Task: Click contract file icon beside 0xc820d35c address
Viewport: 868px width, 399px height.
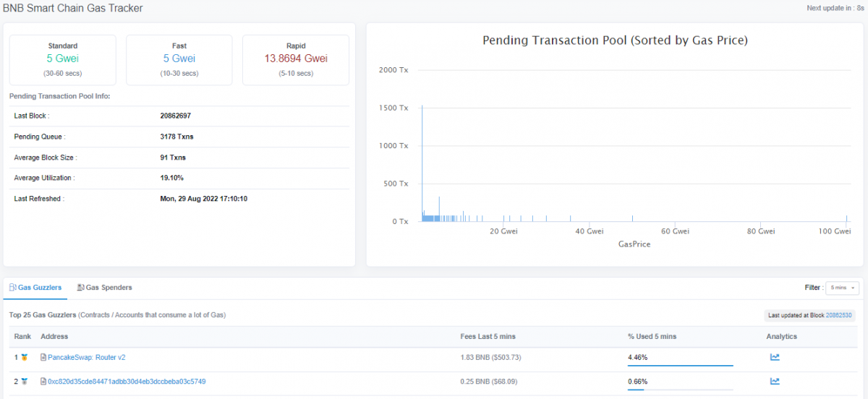Action: point(43,382)
